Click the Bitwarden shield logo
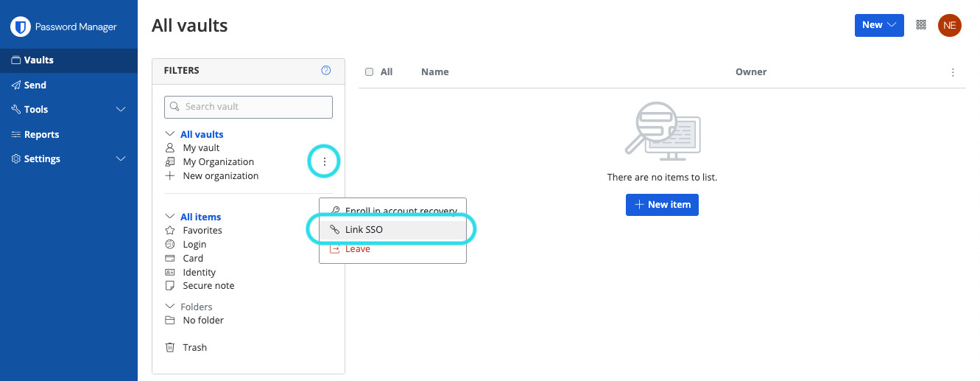This screenshot has width=980, height=381. pyautogui.click(x=20, y=27)
